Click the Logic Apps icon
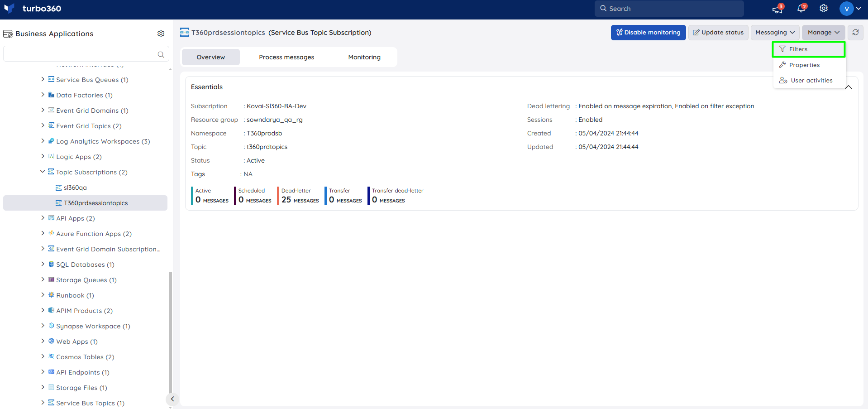The image size is (868, 409). [x=51, y=156]
